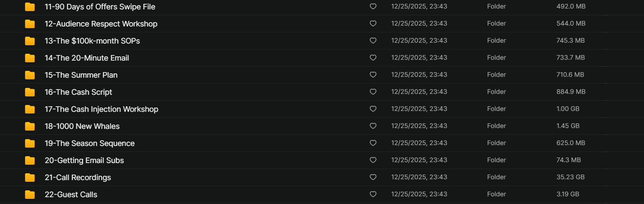Favorite the 21-Call Recordings folder
644x204 pixels.
(x=373, y=177)
